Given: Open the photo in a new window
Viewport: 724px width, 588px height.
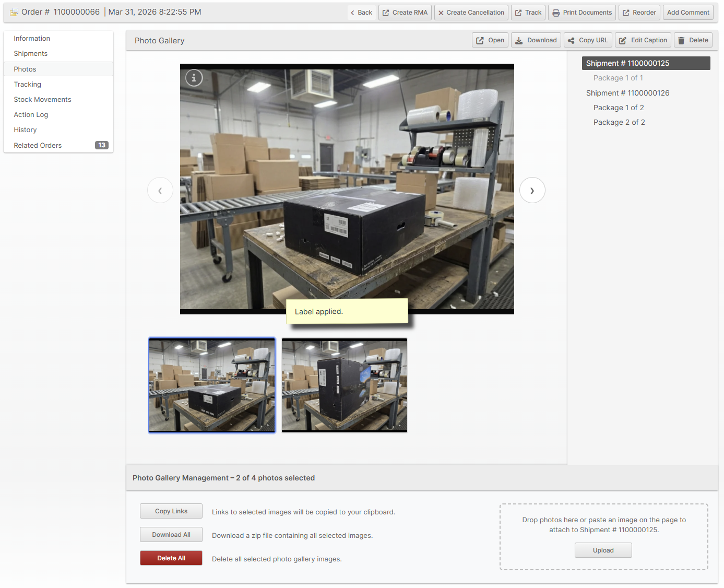Looking at the screenshot, I should pyautogui.click(x=490, y=40).
